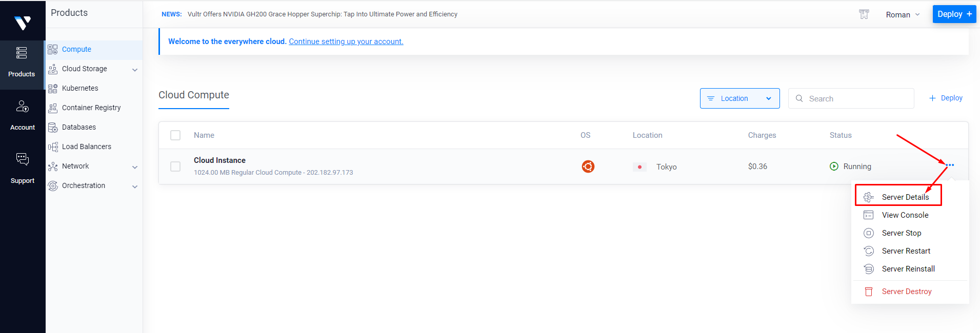Viewport: 980px width, 333px height.
Task: Click the Japan flag icon
Action: point(639,167)
